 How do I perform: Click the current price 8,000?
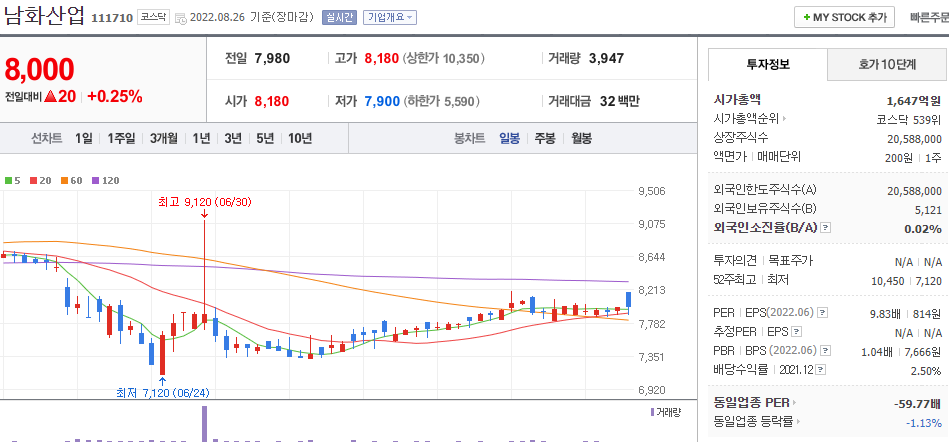pos(40,70)
